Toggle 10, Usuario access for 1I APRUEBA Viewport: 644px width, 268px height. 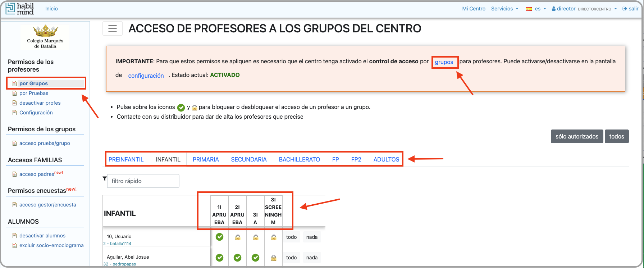click(x=219, y=237)
